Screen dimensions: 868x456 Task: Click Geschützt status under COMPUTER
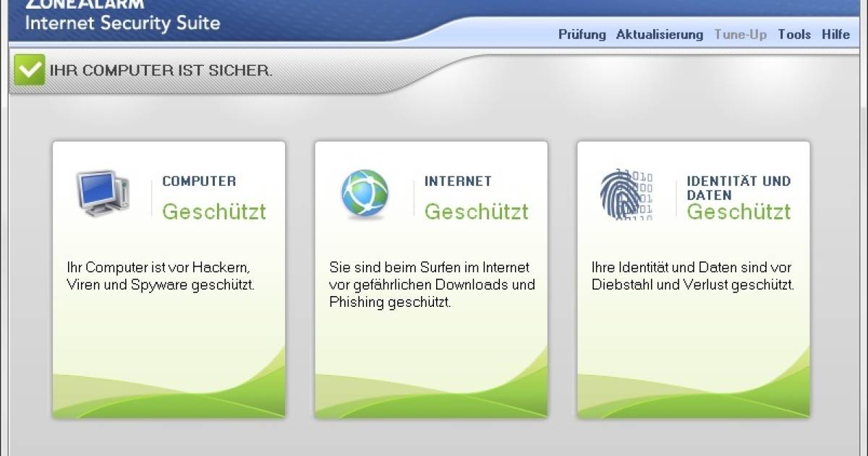click(x=213, y=211)
